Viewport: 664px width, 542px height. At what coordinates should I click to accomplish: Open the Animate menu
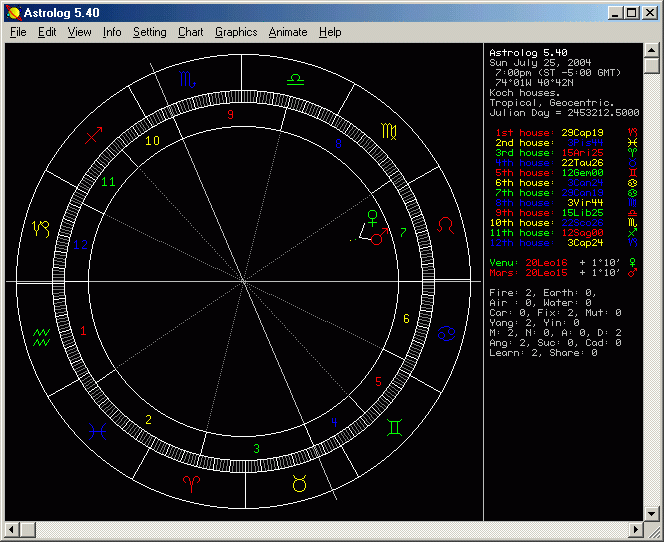(288, 32)
